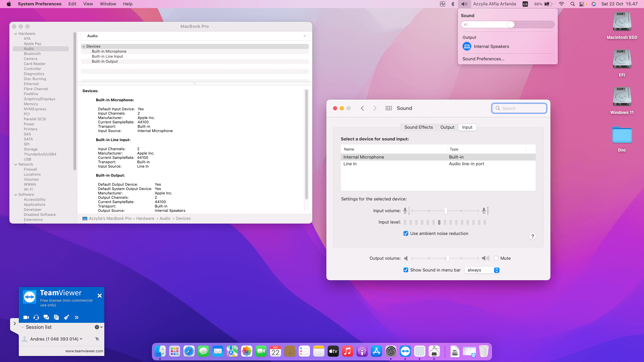Switch to the Output tab
This screenshot has height=362, width=644.
click(447, 127)
